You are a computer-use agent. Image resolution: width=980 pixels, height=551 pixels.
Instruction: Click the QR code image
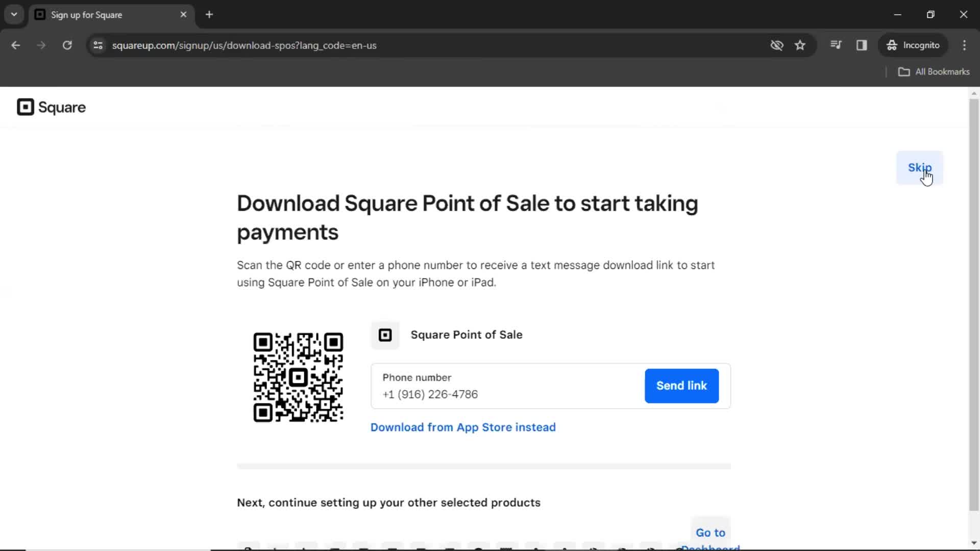[298, 378]
